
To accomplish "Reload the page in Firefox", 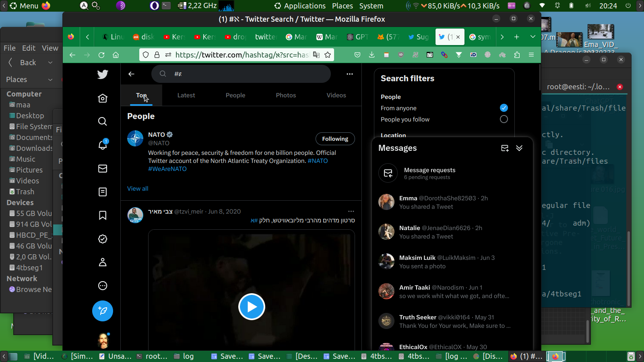I will tap(101, 55).
